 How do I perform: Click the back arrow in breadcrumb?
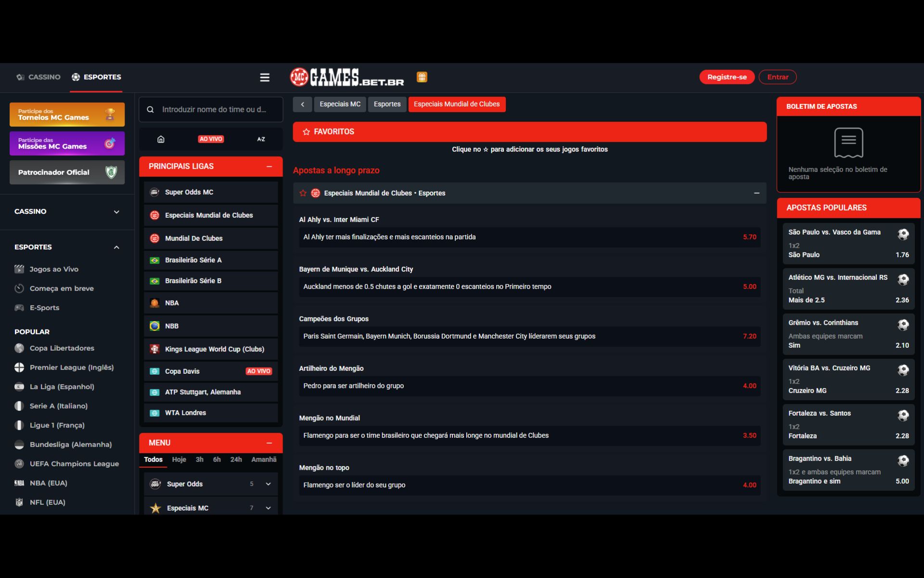click(302, 105)
